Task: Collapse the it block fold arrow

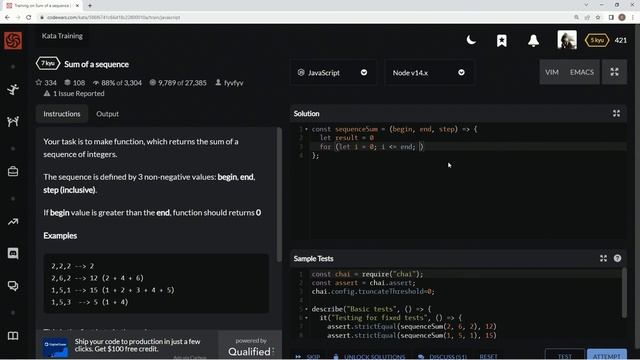Action: pyautogui.click(x=307, y=318)
